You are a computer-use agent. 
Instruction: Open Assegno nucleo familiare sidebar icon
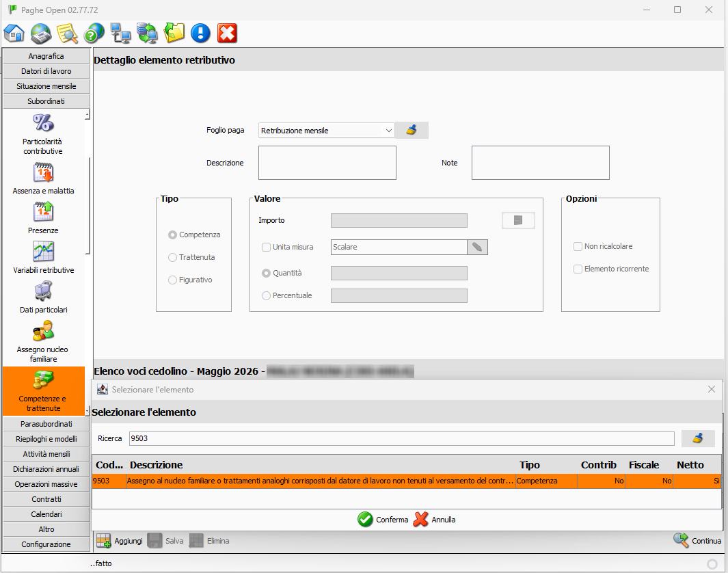[44, 331]
